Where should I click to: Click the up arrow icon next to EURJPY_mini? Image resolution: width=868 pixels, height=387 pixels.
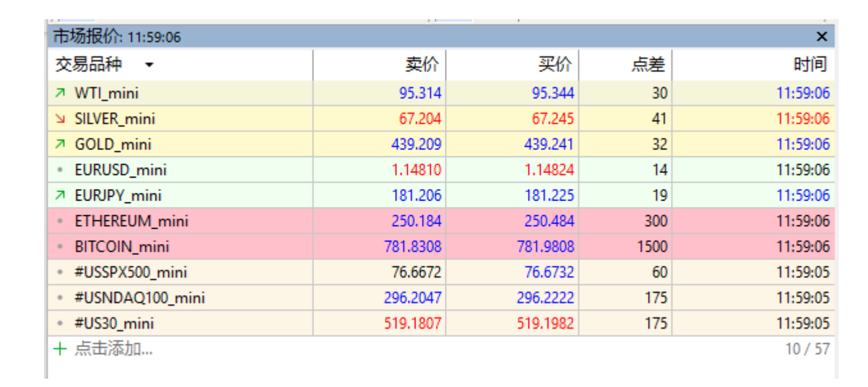pyautogui.click(x=60, y=195)
